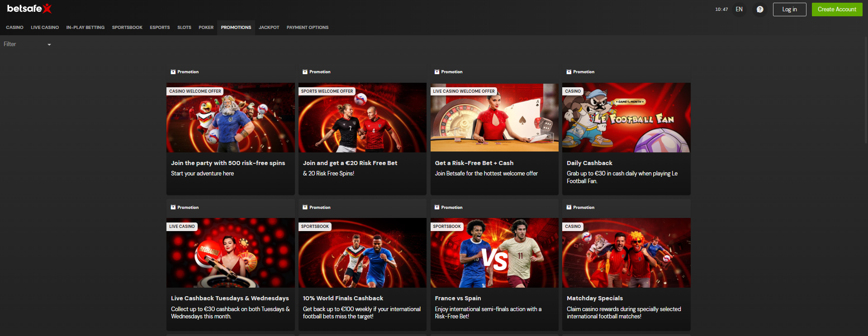Switch to the Sportsbook tab

tap(127, 28)
